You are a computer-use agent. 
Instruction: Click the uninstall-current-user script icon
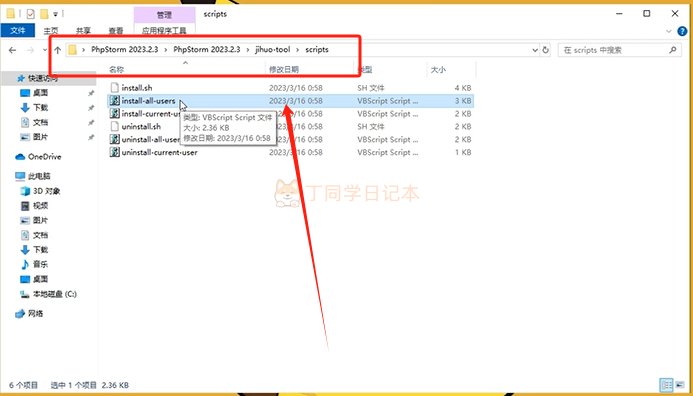pyautogui.click(x=114, y=152)
